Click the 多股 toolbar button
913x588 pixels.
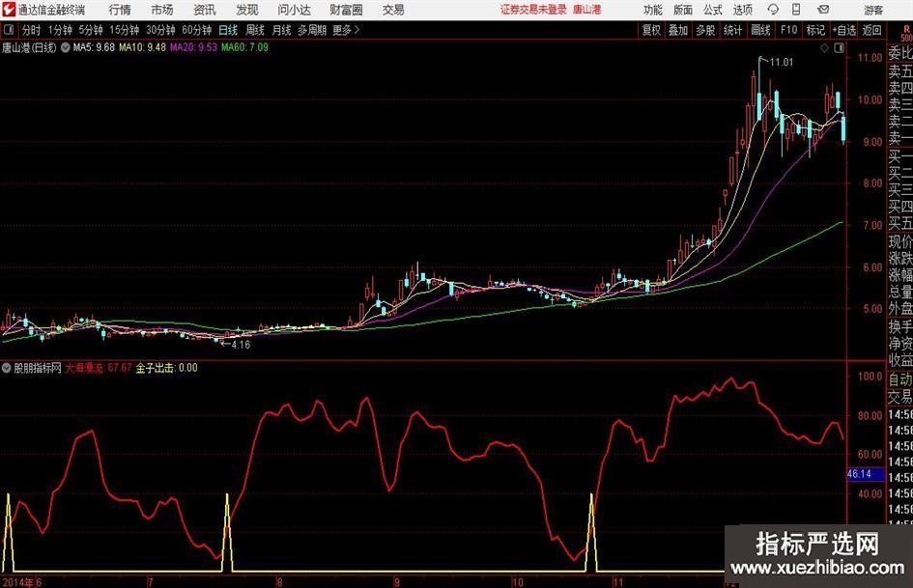705,30
